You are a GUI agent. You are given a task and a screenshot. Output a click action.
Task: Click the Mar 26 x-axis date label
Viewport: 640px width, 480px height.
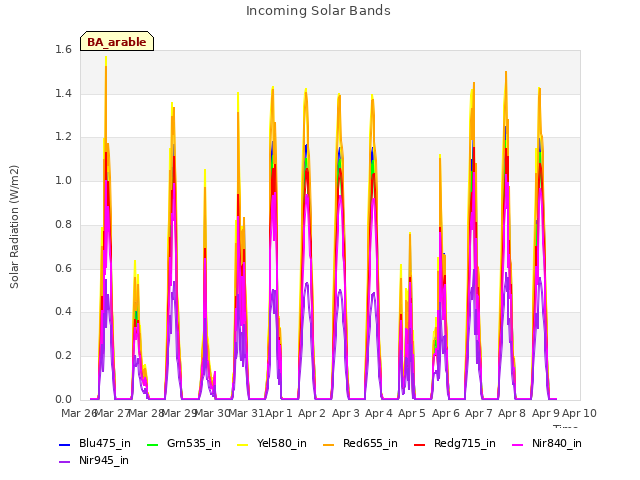pos(79,413)
